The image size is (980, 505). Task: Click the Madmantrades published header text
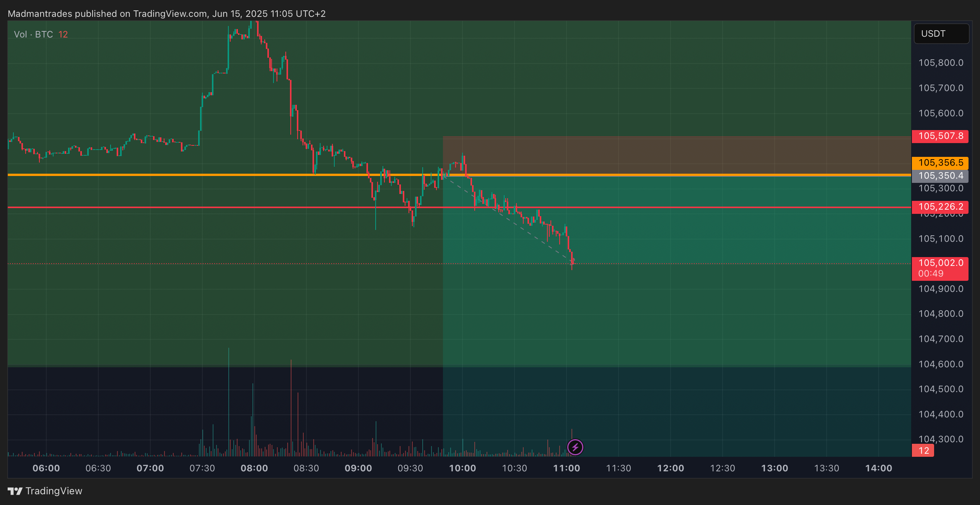coord(166,14)
